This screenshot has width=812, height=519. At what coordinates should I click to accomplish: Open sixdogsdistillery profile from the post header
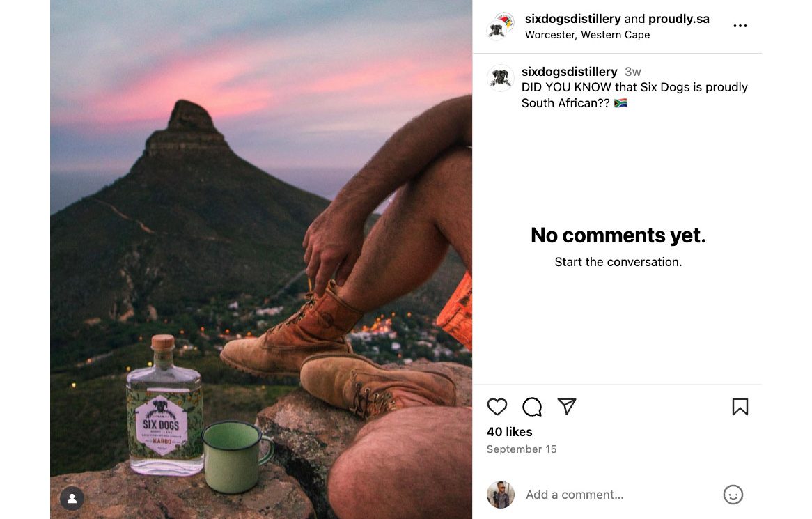[572, 19]
